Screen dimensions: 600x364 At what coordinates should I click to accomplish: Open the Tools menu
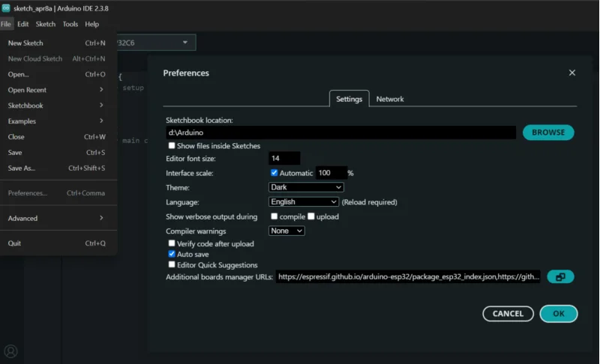70,24
